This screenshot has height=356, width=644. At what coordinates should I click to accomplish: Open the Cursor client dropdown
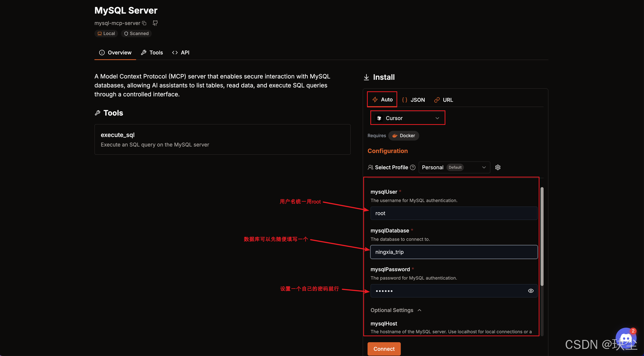click(x=408, y=118)
